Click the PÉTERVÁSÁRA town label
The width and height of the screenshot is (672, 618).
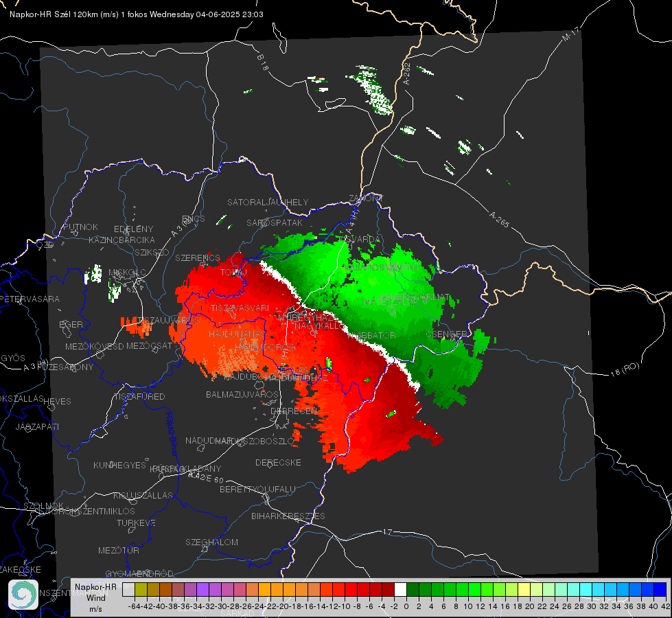click(x=30, y=299)
